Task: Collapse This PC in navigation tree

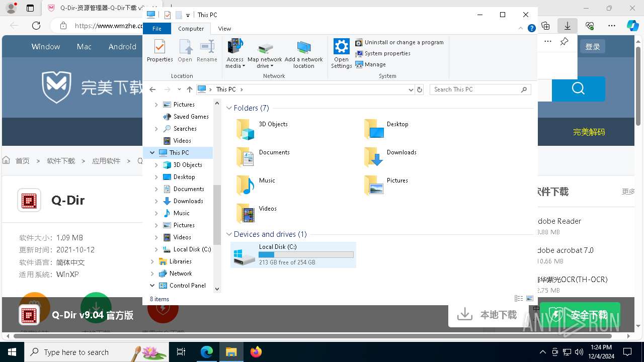Action: click(152, 153)
